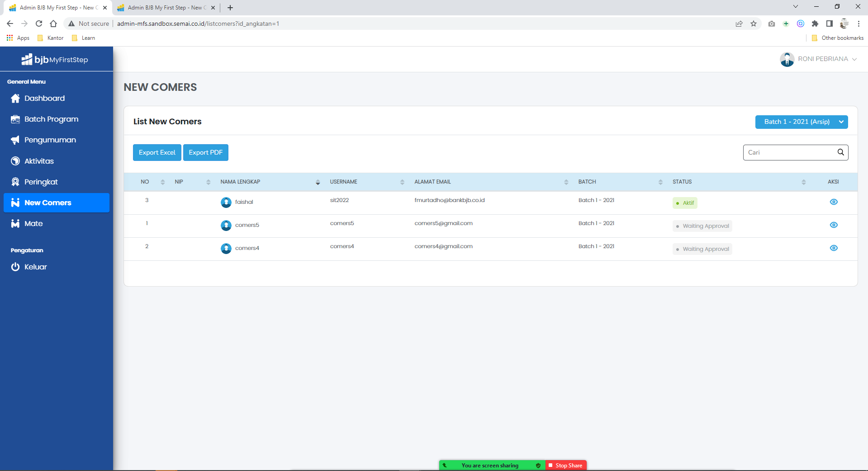Click the Dashboard home icon
The image size is (868, 471).
(15, 98)
